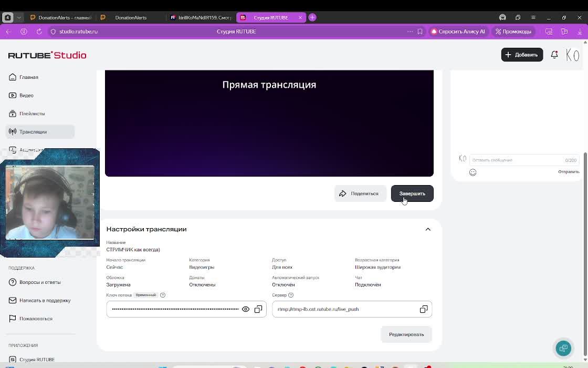
Task: Click the Трансляции broadcast icon
Action: 13,132
